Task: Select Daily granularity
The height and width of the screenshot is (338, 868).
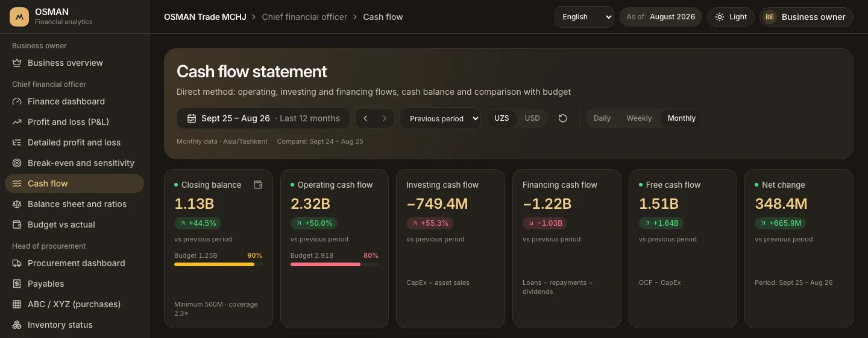Action: click(x=602, y=118)
